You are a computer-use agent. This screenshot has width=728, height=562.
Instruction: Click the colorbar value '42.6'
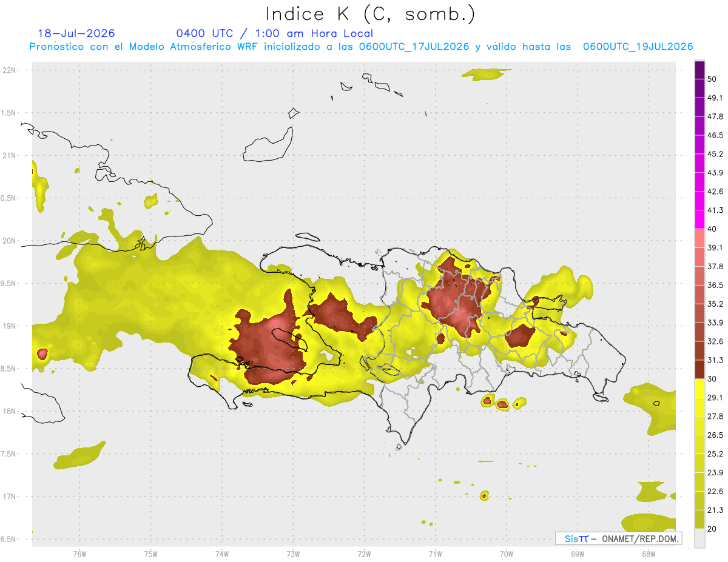[716, 192]
